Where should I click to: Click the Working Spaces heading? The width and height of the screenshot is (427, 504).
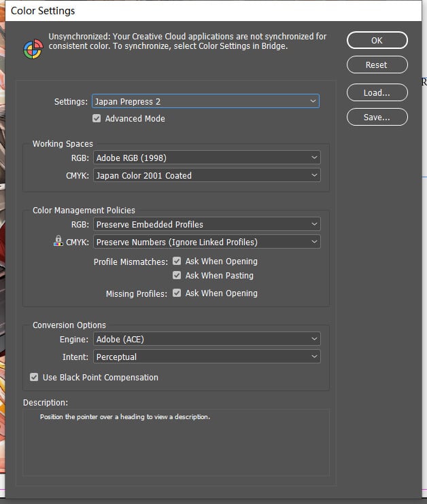coord(63,144)
